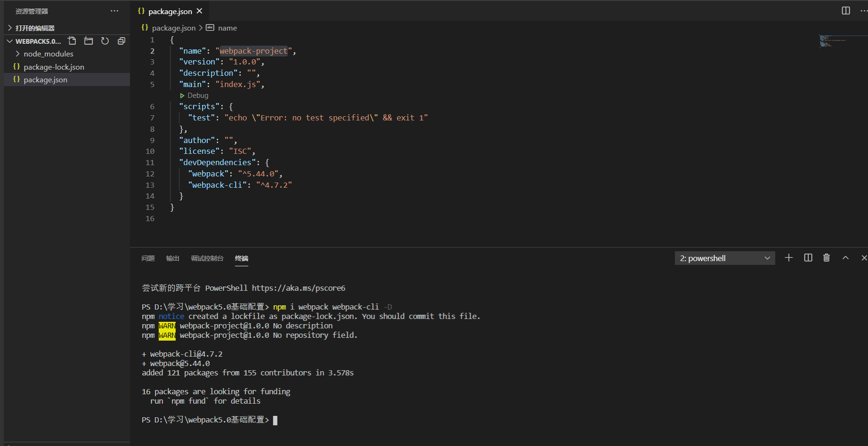Click the added 121 packages line
Image resolution: width=868 pixels, height=446 pixels.
[248, 373]
